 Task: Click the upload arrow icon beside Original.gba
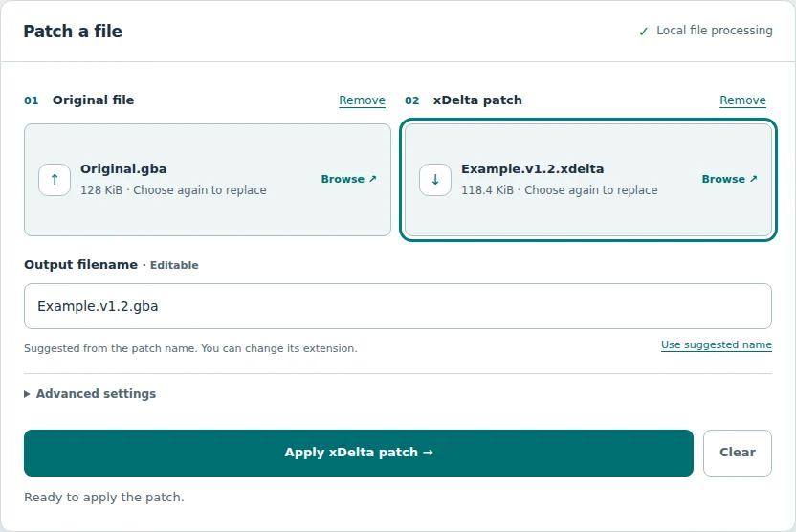pyautogui.click(x=55, y=180)
